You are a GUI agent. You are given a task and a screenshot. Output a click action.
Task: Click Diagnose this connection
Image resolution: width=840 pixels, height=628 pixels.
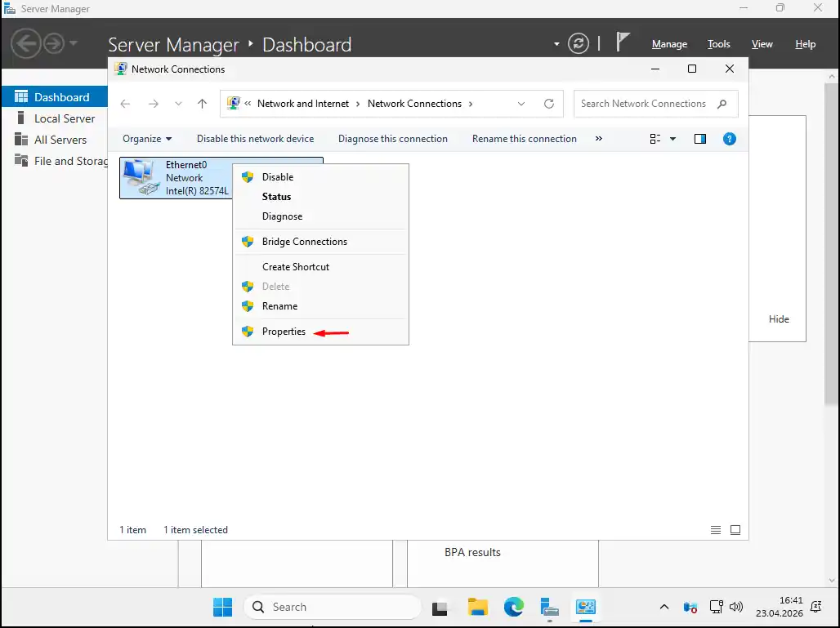[393, 139]
